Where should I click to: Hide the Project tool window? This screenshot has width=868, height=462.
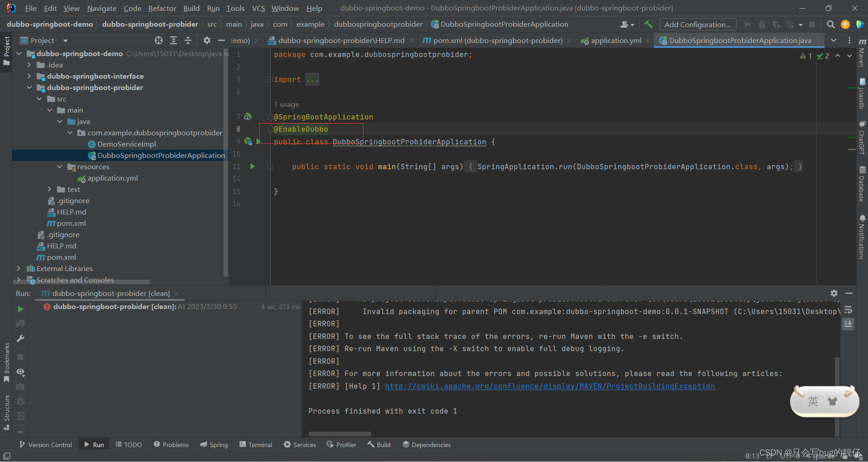click(221, 40)
